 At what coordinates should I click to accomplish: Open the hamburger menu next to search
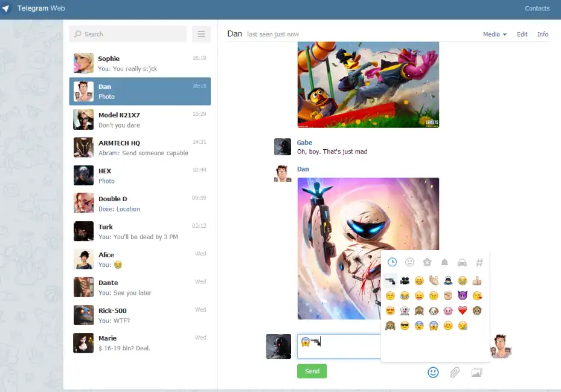pyautogui.click(x=202, y=34)
